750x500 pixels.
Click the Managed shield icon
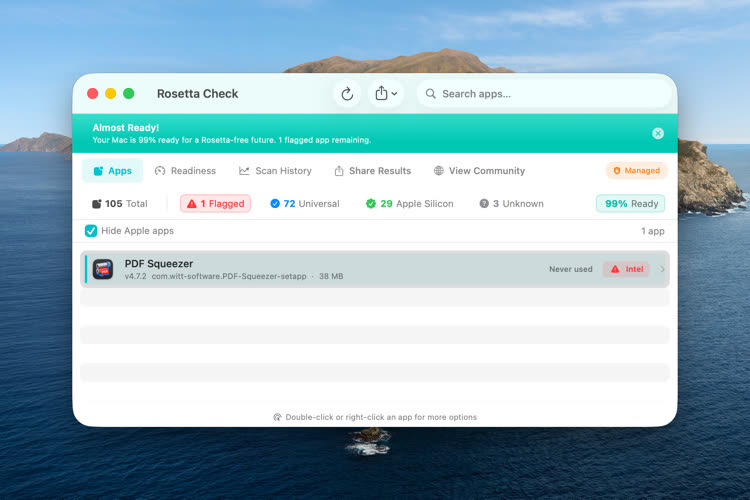(x=617, y=171)
